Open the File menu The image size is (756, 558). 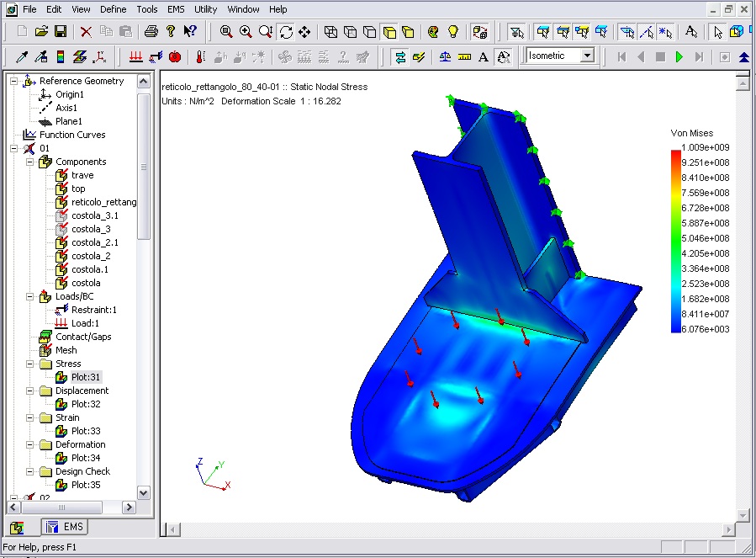[29, 9]
